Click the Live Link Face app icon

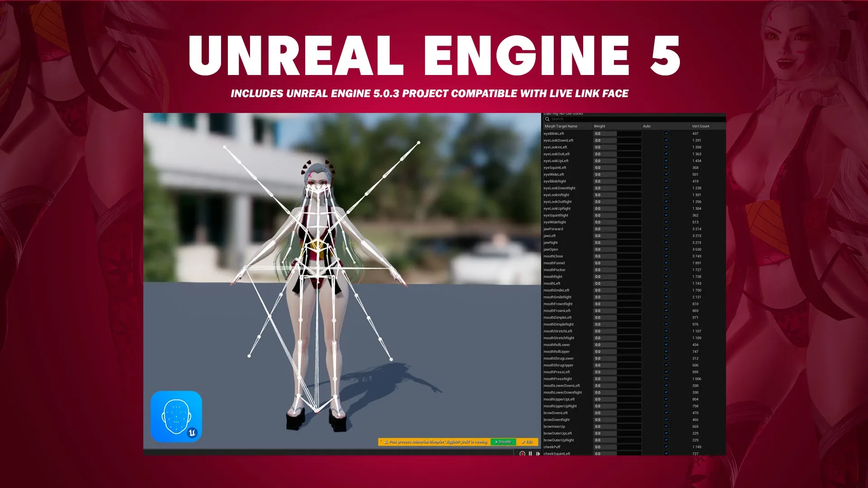176,416
